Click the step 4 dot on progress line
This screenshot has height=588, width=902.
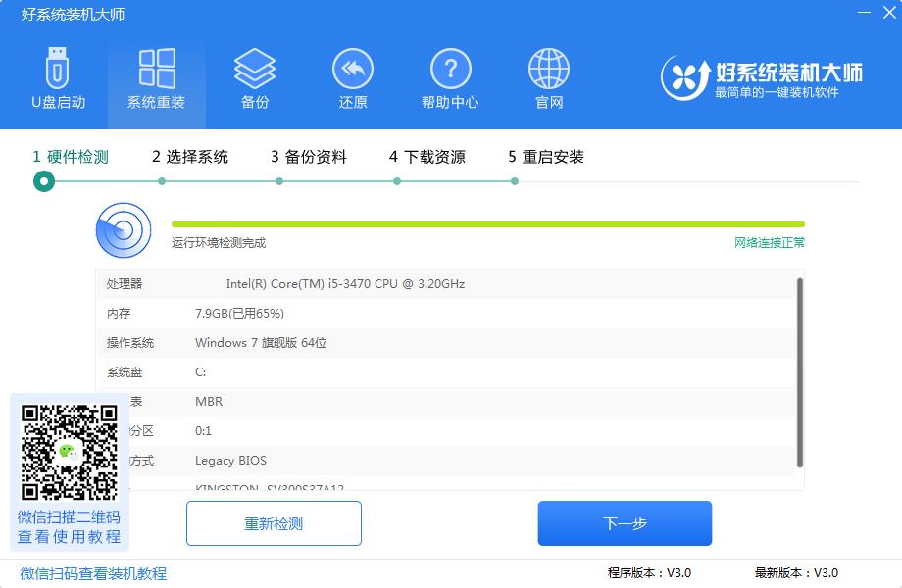(x=397, y=181)
